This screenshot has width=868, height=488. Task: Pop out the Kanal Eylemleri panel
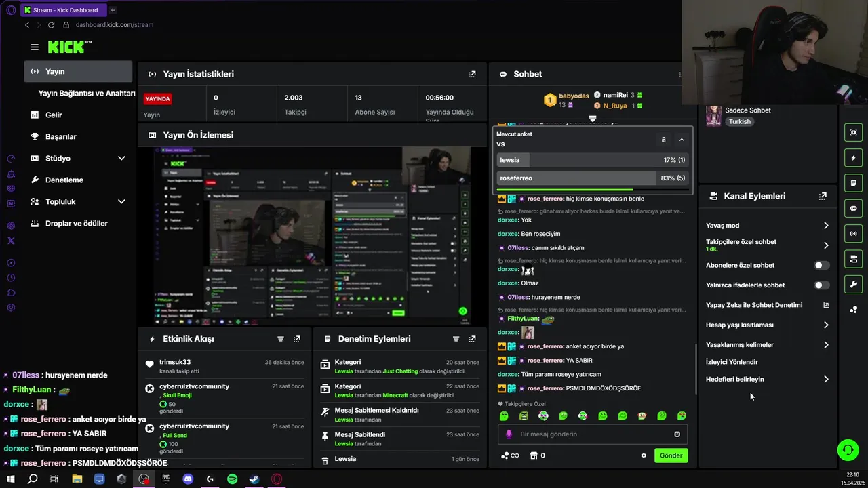coord(823,196)
